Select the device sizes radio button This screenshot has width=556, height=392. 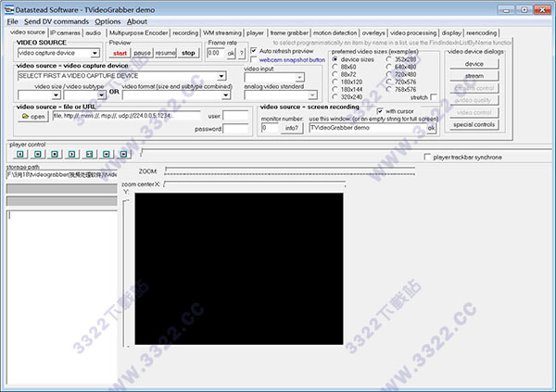pos(335,59)
